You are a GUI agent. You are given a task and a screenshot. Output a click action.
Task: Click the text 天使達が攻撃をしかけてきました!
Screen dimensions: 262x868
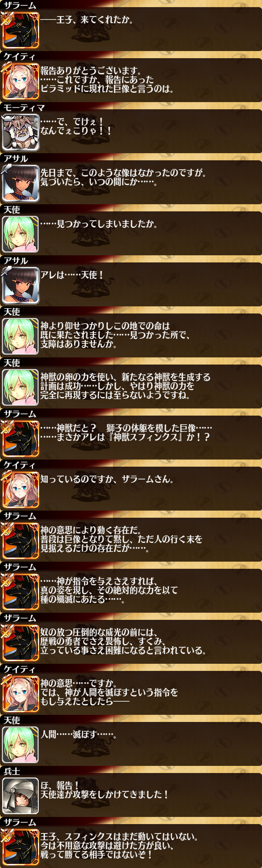tap(104, 794)
